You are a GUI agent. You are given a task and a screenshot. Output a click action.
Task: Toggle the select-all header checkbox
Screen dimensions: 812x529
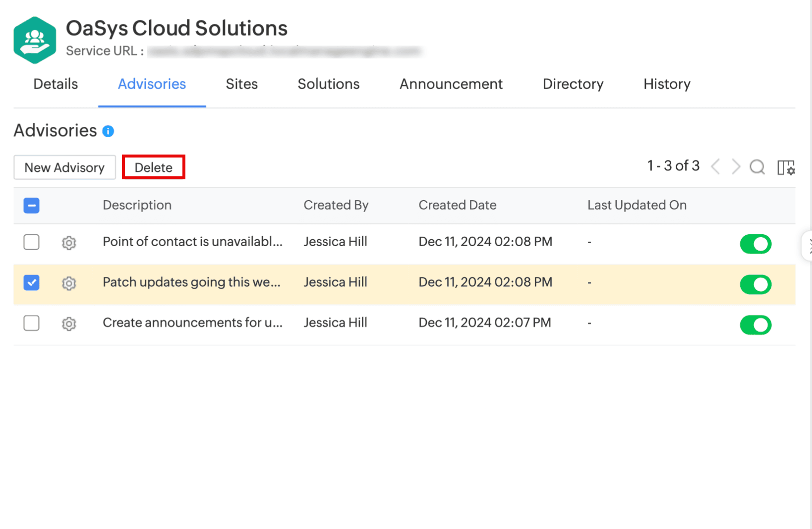[x=32, y=205]
